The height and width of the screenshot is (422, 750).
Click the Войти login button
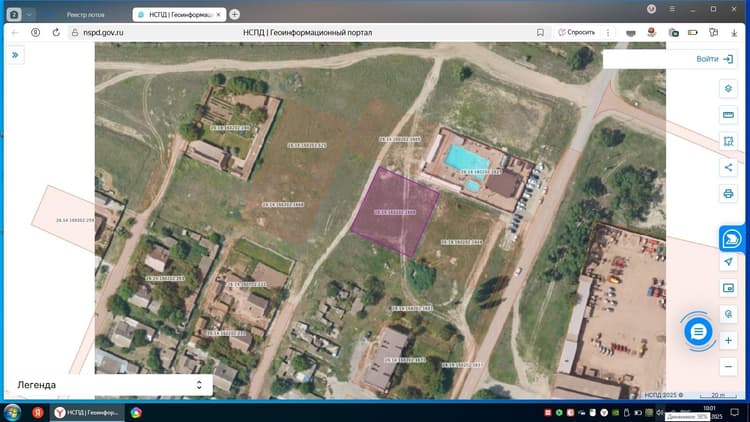pos(714,59)
